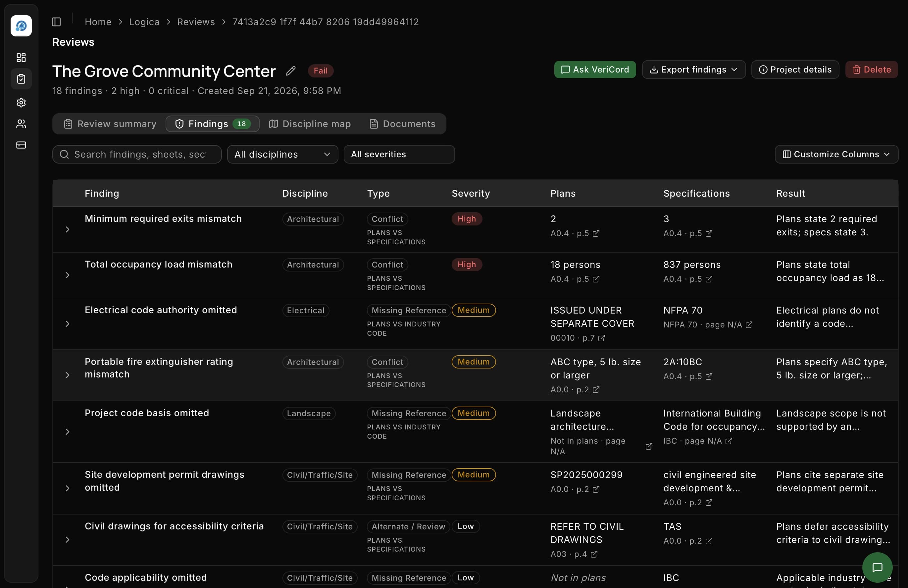Open the settings gear icon in sidebar

(x=21, y=103)
